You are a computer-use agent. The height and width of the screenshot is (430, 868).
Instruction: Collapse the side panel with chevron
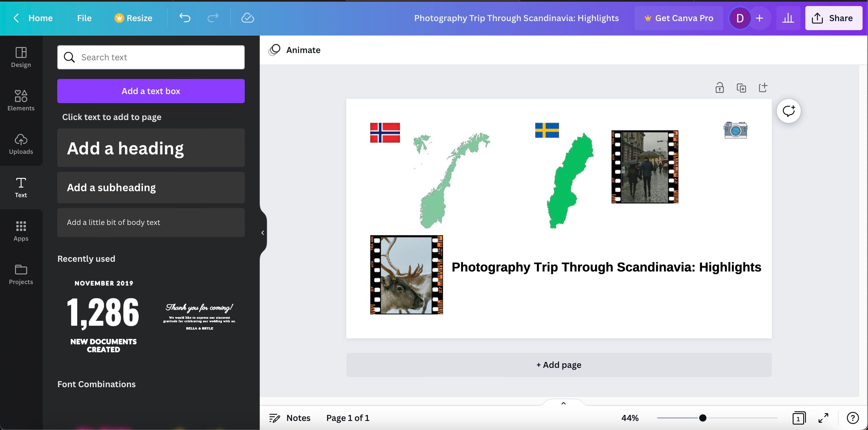263,233
